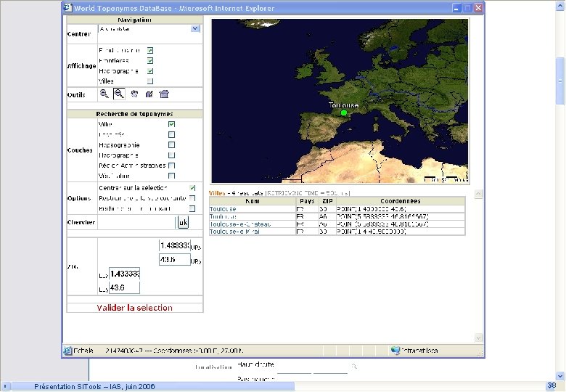
Task: Click the Internet Explorer title bar icon
Action: (x=68, y=8)
